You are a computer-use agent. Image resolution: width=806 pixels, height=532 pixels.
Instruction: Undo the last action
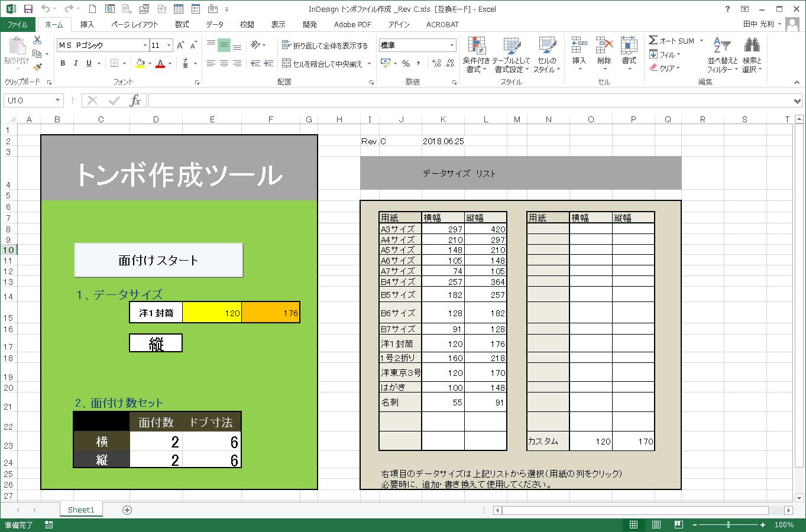pyautogui.click(x=46, y=9)
